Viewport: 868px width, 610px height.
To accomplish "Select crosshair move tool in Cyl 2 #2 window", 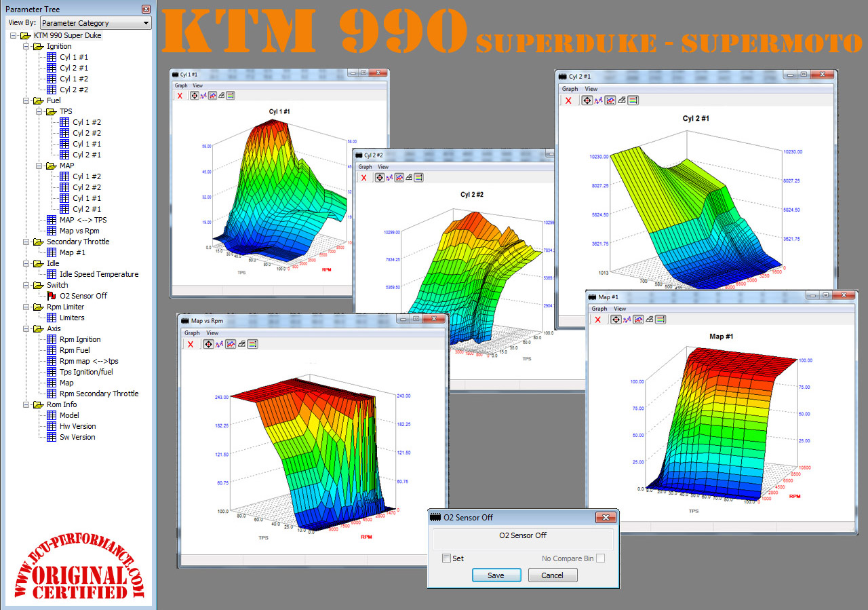I will pyautogui.click(x=380, y=177).
